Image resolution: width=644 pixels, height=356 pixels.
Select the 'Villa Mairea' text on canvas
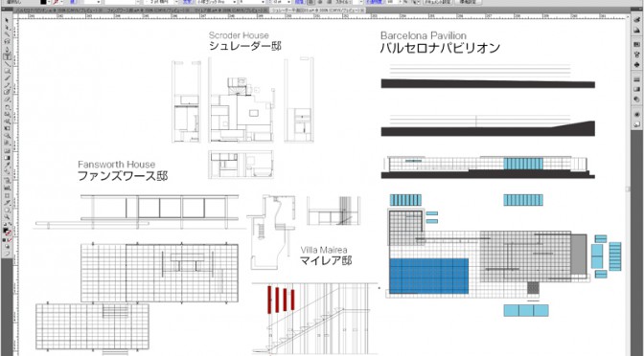coord(324,250)
